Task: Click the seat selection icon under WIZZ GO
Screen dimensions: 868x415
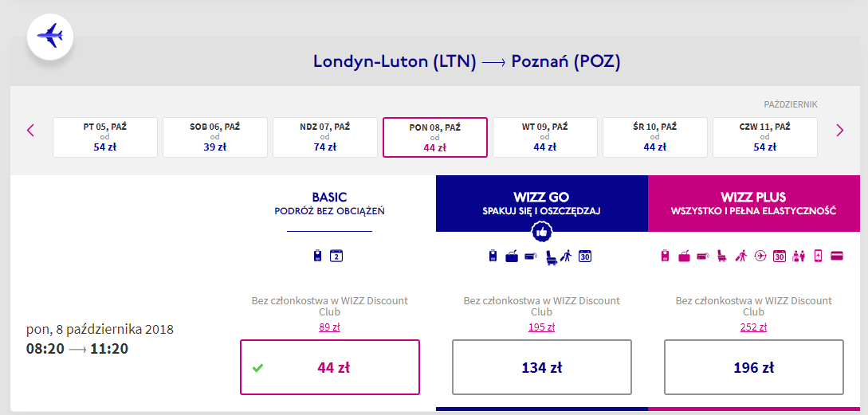Action: 550,256
